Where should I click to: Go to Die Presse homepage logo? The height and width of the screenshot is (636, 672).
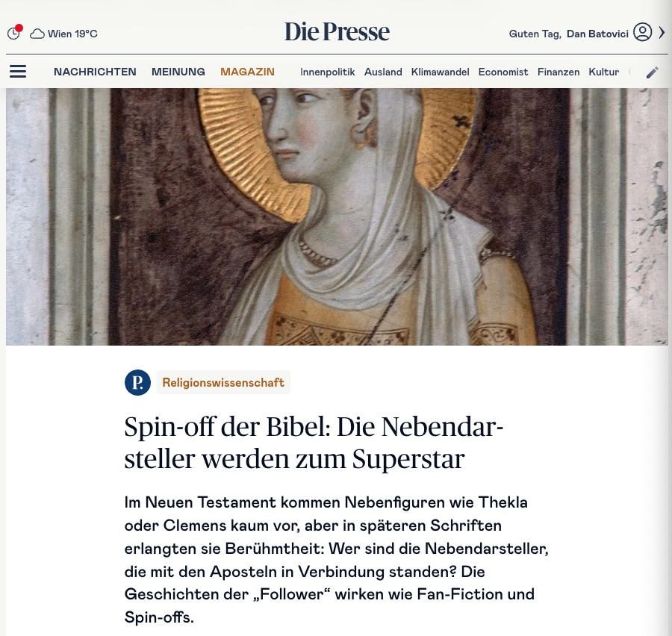[337, 32]
